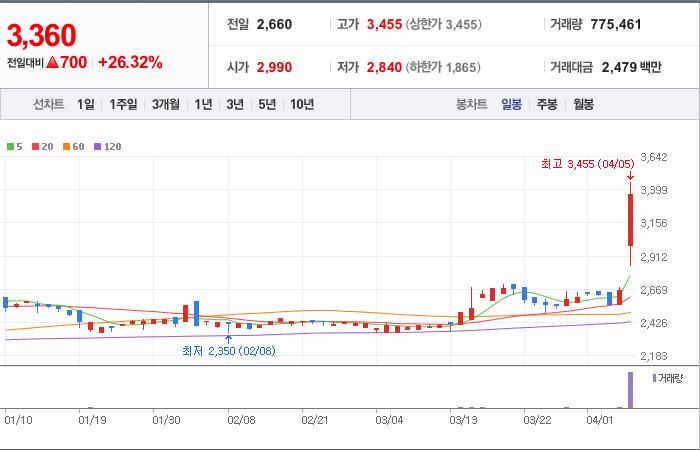Click the purple 거래량 legend marker
This screenshot has height=450, width=700.
click(x=654, y=378)
